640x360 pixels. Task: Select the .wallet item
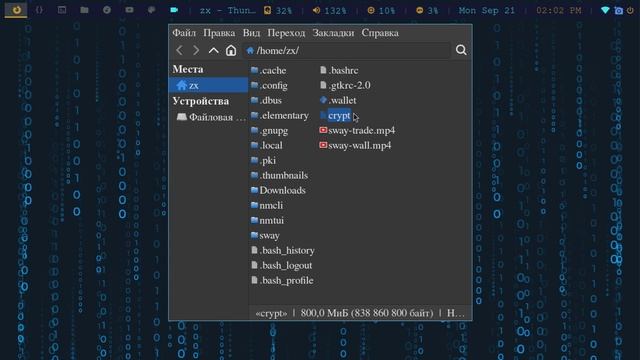click(x=338, y=100)
